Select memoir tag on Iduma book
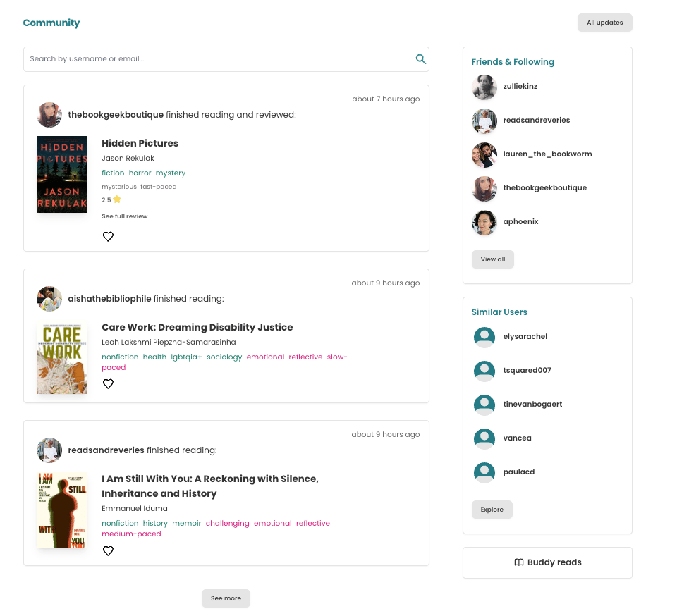The width and height of the screenshot is (677, 616). coord(186,523)
